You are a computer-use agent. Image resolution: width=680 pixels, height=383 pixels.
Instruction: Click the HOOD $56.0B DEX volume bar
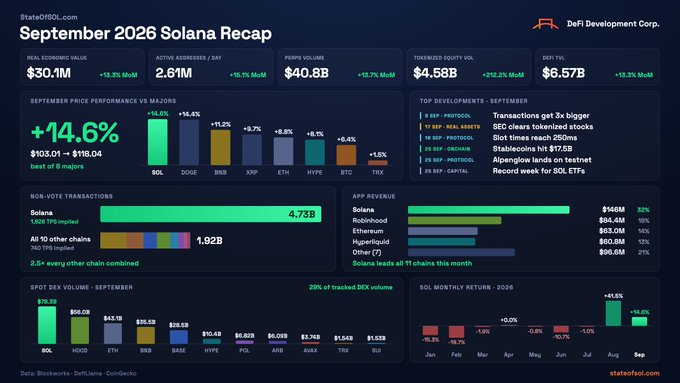point(80,331)
